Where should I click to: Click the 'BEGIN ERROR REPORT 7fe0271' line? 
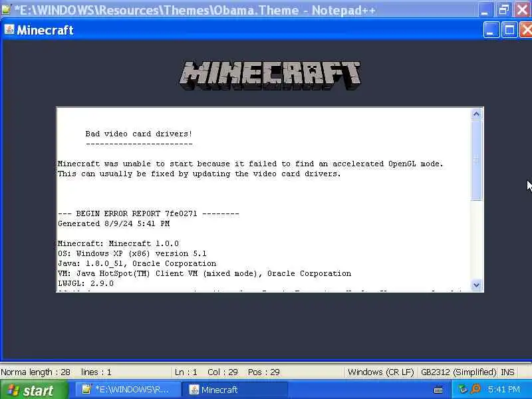click(x=148, y=213)
